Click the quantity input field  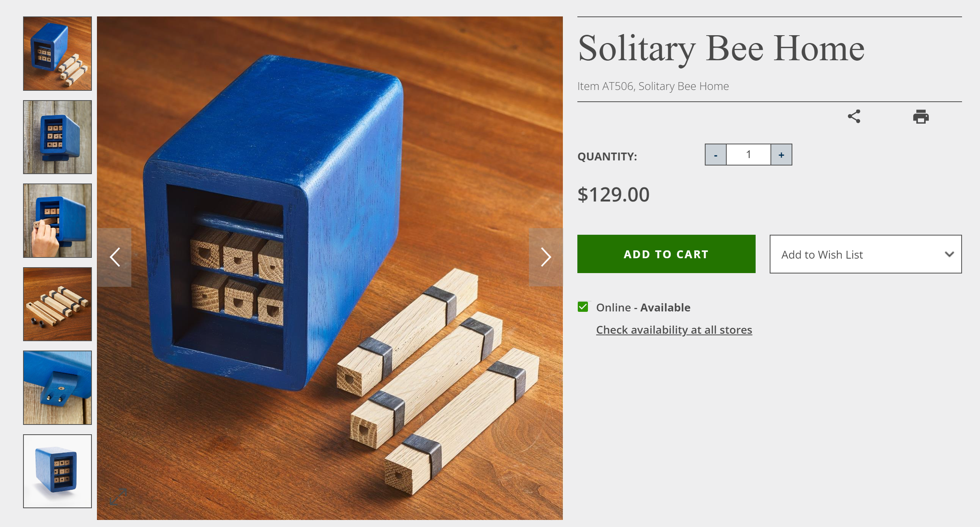(x=748, y=155)
